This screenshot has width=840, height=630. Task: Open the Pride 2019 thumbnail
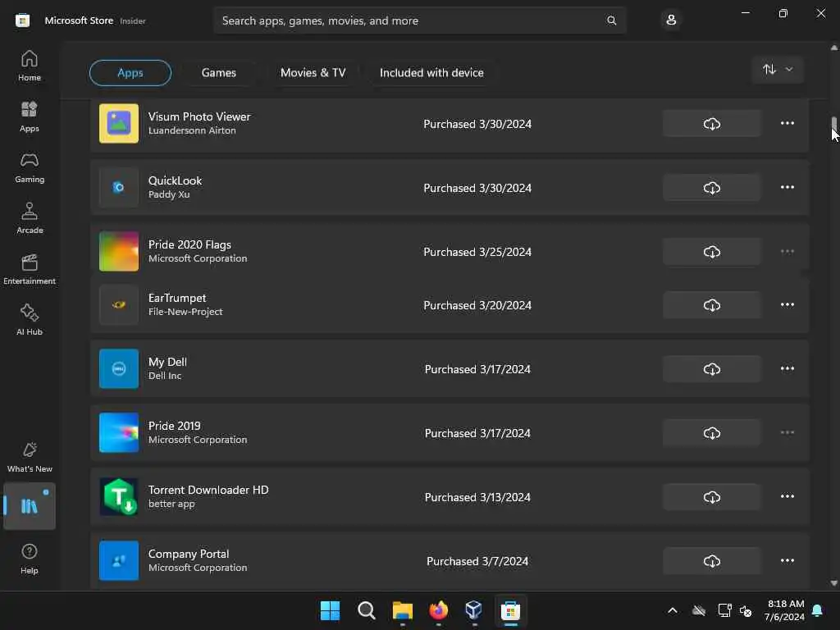119,433
